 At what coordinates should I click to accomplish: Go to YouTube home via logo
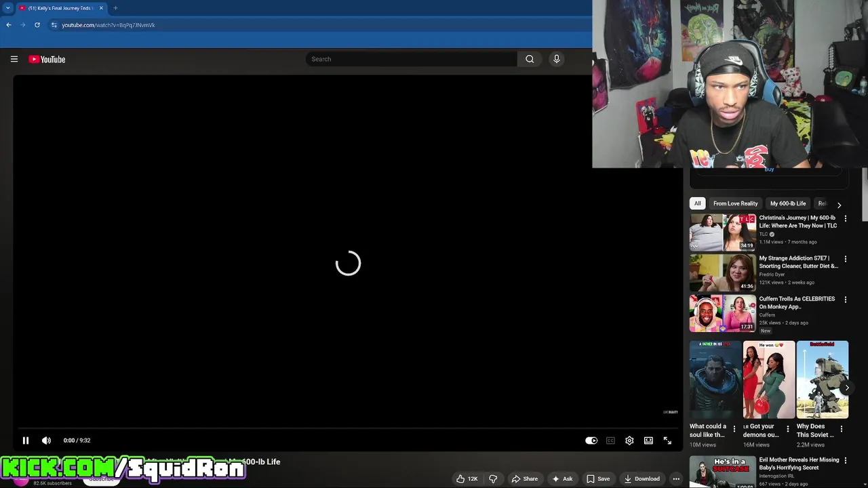pos(47,59)
